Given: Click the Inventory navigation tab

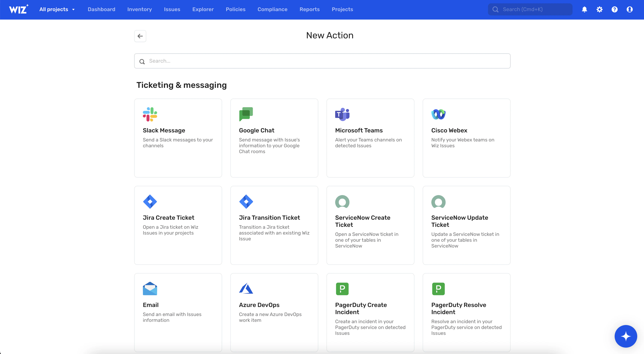Looking at the screenshot, I should (x=139, y=10).
